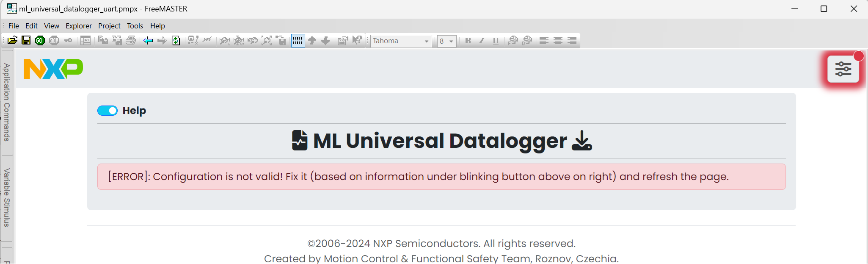Open the File menu

[14, 26]
